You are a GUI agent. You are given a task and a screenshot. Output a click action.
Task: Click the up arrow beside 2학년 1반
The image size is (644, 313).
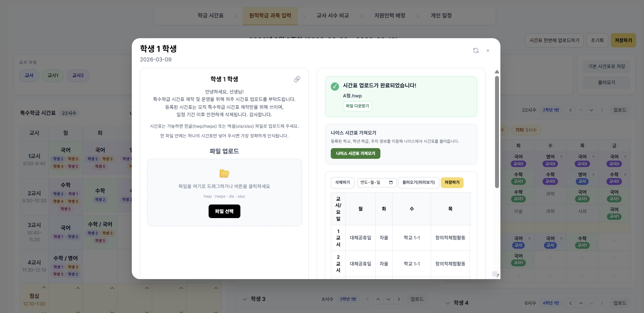[x=581, y=110]
